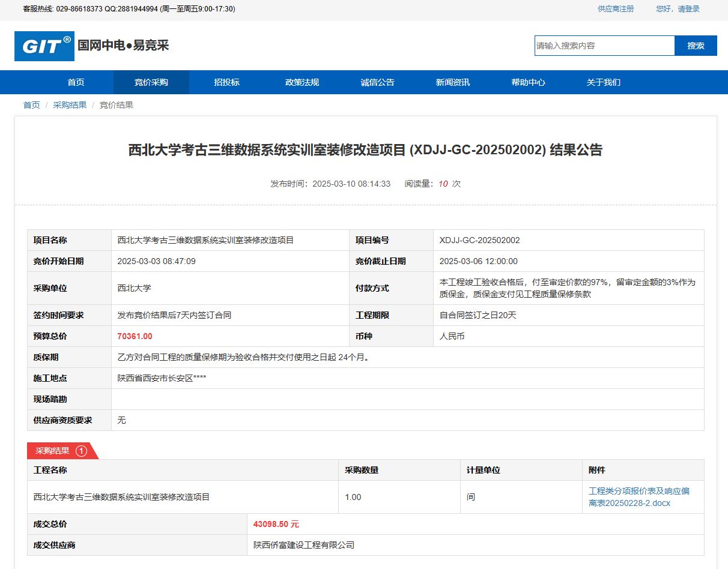Viewport: 728px width, 569px height.
Task: Click 采购结果 breadcrumb link
Action: (x=70, y=105)
